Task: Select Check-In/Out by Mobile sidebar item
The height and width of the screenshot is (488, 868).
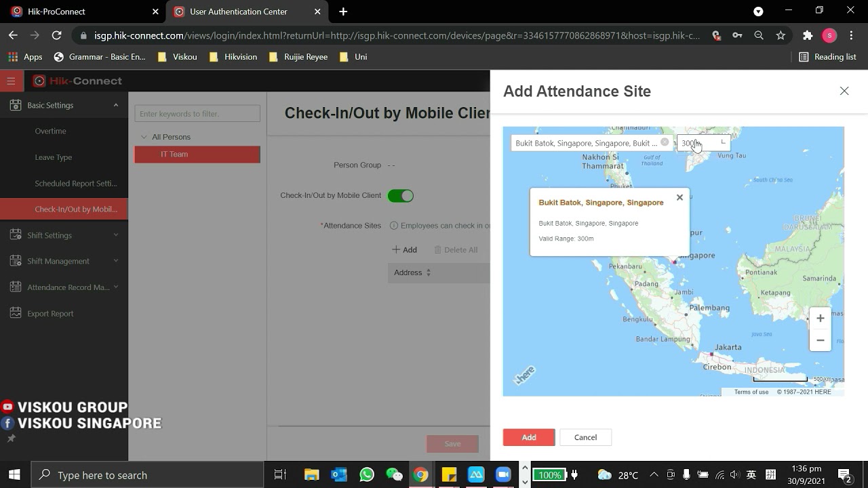Action: click(x=64, y=209)
